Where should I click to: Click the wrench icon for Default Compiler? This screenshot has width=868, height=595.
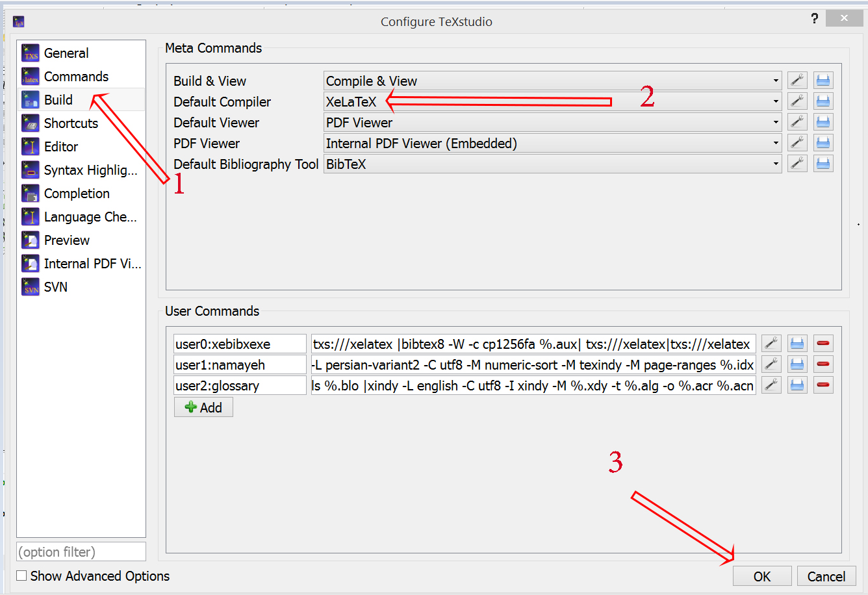point(797,101)
